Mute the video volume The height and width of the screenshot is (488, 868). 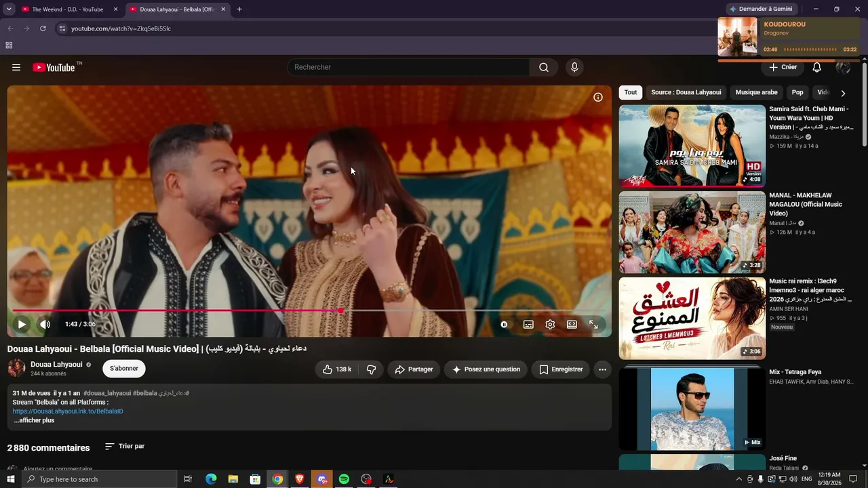[45, 324]
